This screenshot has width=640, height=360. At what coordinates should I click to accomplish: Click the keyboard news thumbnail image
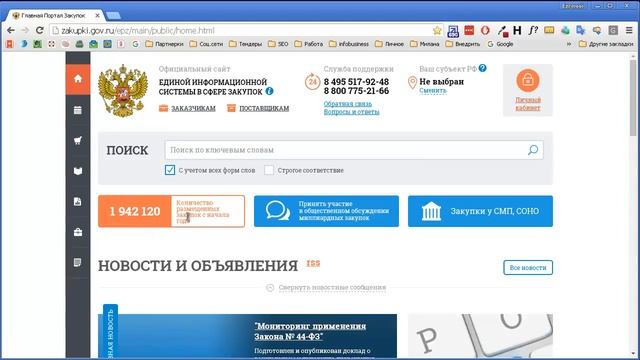point(480,337)
